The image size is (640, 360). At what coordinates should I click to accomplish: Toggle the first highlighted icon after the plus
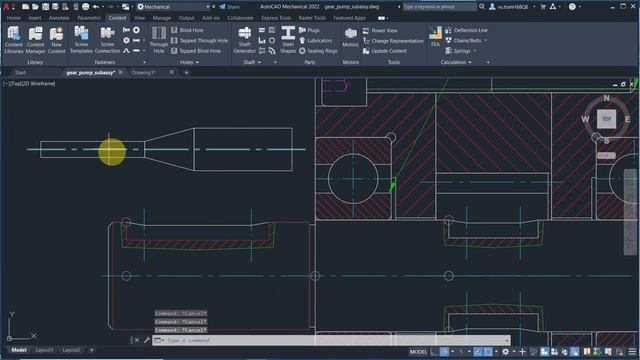pos(544,351)
